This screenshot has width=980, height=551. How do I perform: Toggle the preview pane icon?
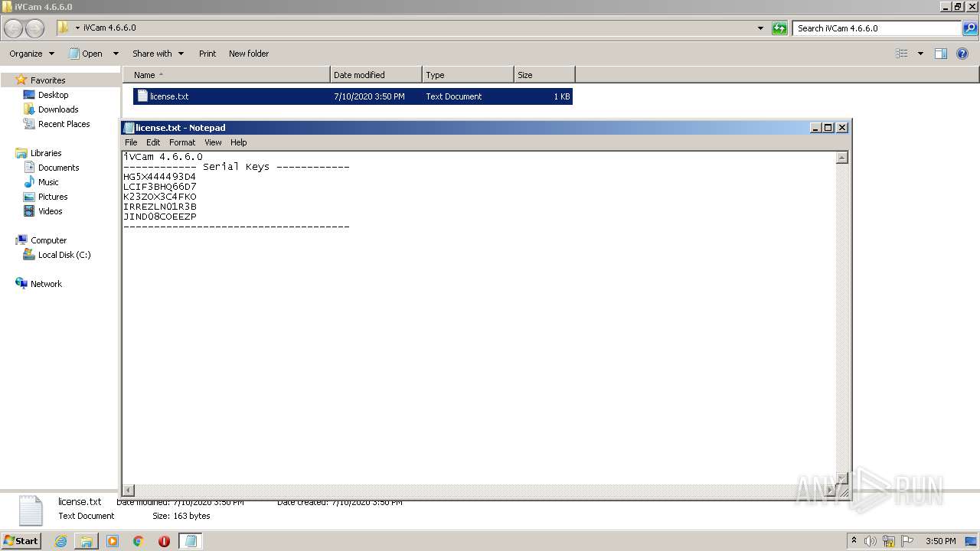point(941,54)
